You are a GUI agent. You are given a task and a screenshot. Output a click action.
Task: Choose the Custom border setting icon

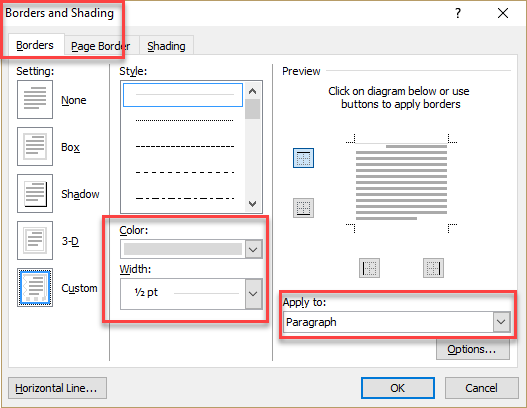point(35,288)
